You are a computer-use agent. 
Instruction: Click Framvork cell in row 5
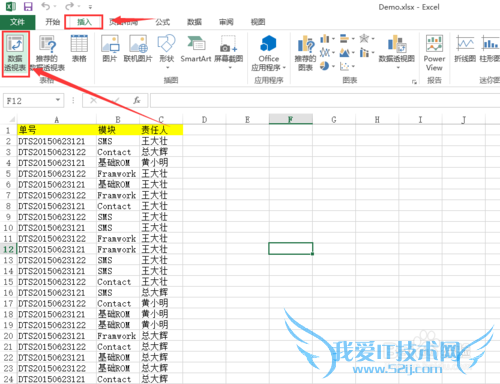click(117, 174)
